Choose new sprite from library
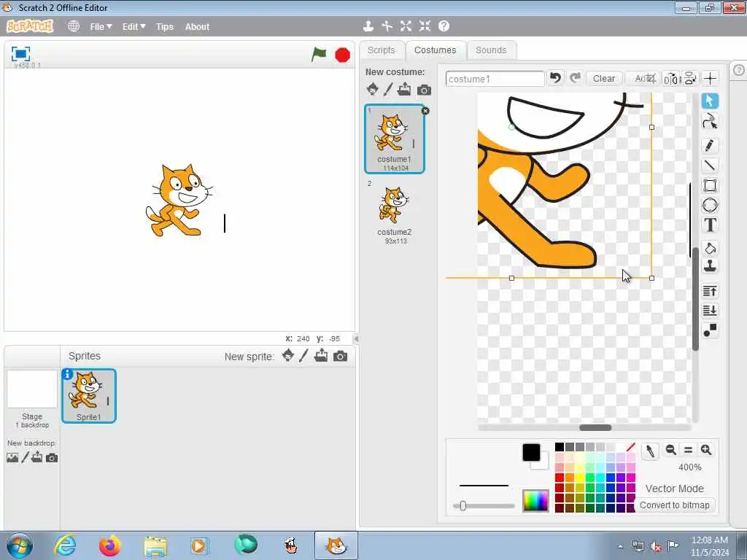747x560 pixels. click(287, 356)
